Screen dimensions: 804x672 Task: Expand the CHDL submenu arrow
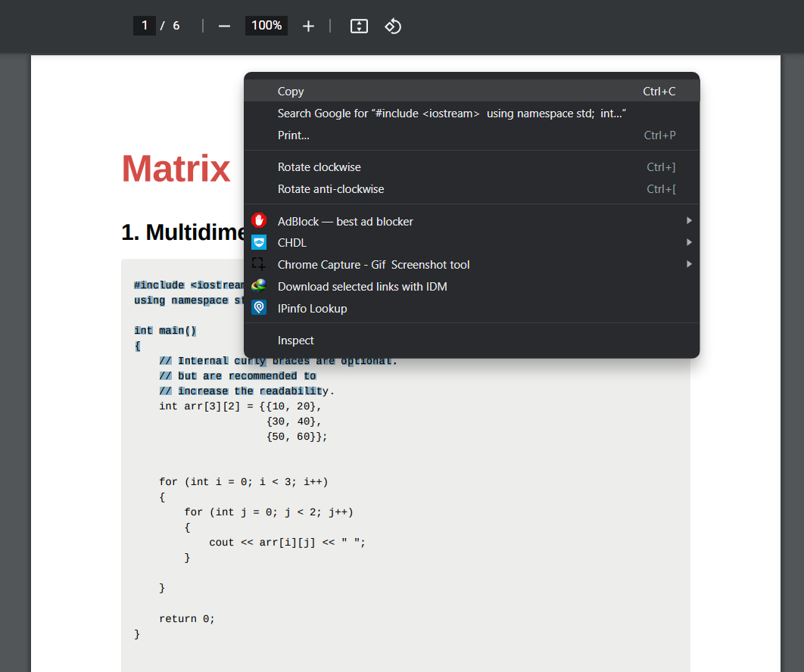click(689, 242)
